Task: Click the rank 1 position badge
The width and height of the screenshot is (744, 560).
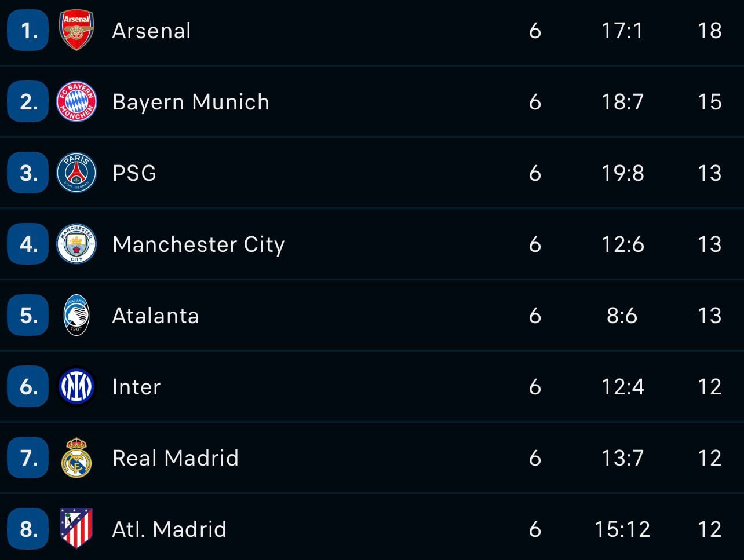Action: pos(28,31)
